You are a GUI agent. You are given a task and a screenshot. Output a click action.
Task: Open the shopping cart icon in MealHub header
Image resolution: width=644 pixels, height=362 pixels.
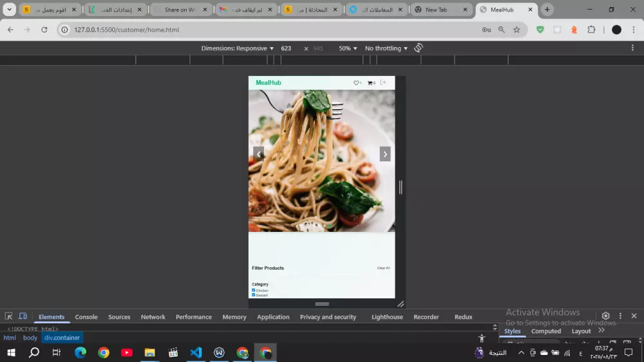(x=370, y=83)
